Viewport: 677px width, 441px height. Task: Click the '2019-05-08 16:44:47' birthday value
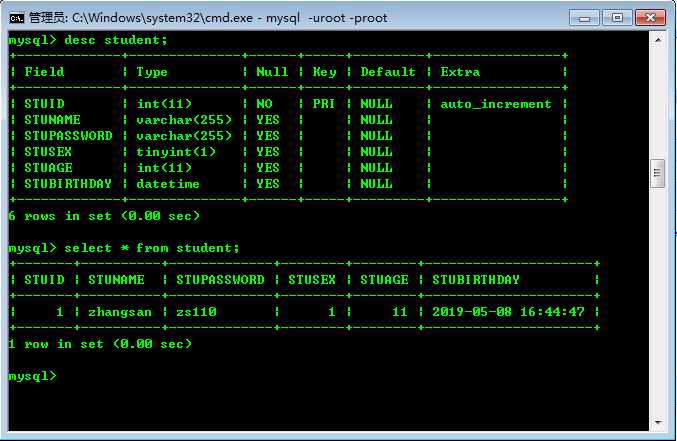click(x=508, y=312)
